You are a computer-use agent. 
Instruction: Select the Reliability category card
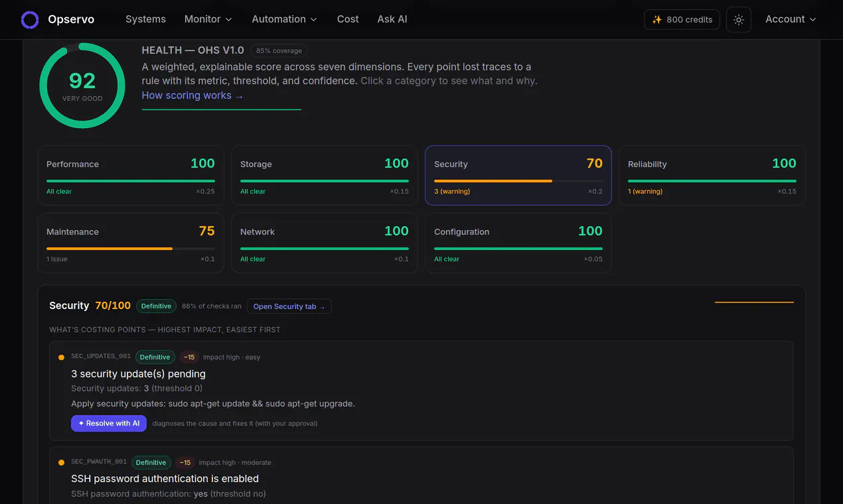712,175
